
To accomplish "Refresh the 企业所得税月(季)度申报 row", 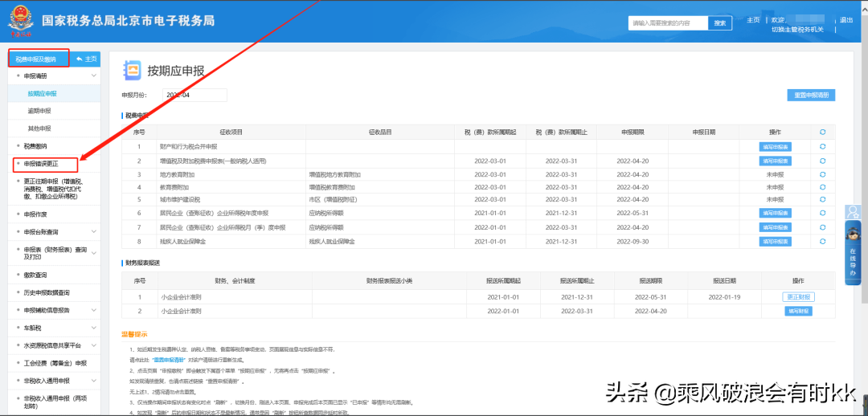I will (823, 227).
